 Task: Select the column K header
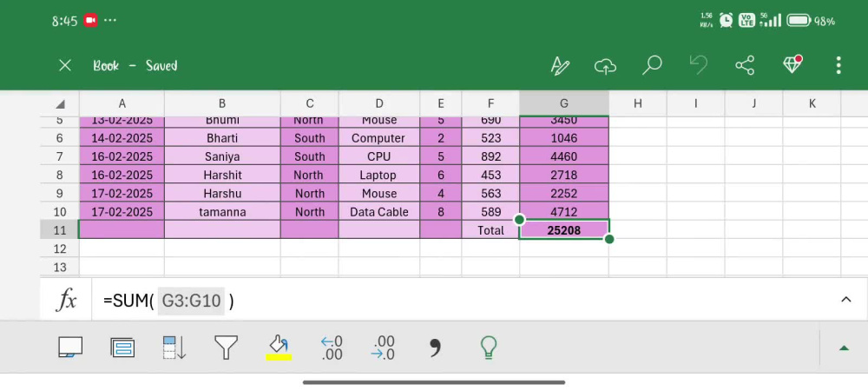(x=812, y=103)
